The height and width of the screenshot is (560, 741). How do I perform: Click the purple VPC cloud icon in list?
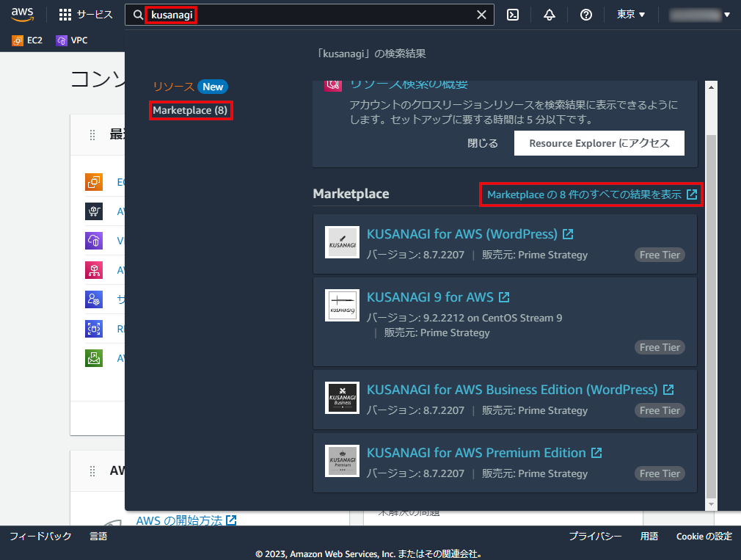pyautogui.click(x=94, y=241)
